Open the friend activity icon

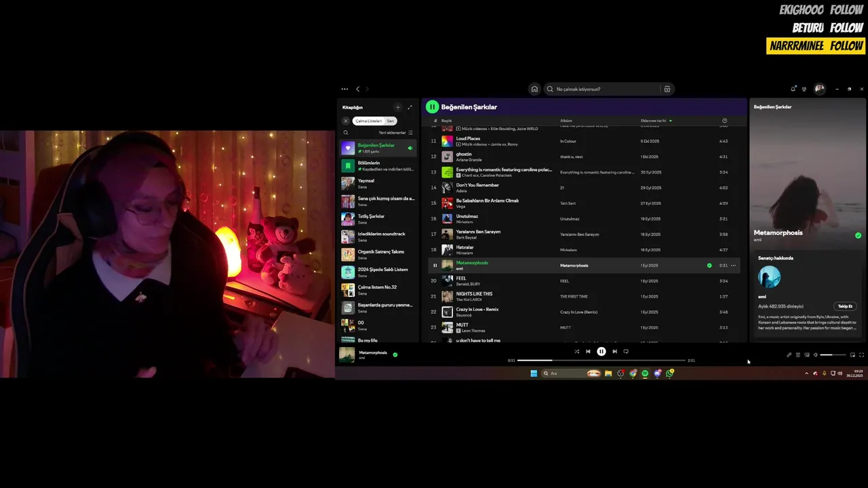[804, 89]
